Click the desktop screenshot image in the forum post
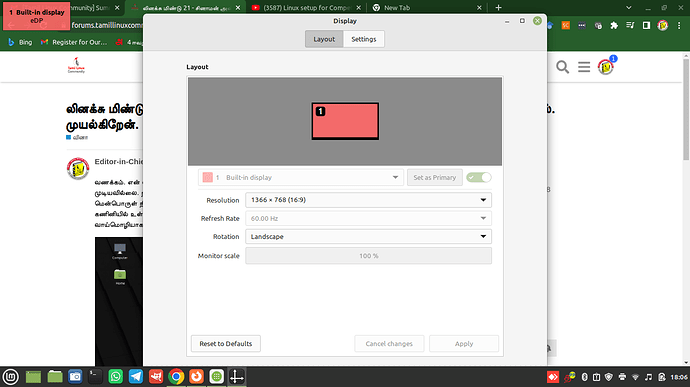The height and width of the screenshot is (387, 690). pyautogui.click(x=119, y=302)
